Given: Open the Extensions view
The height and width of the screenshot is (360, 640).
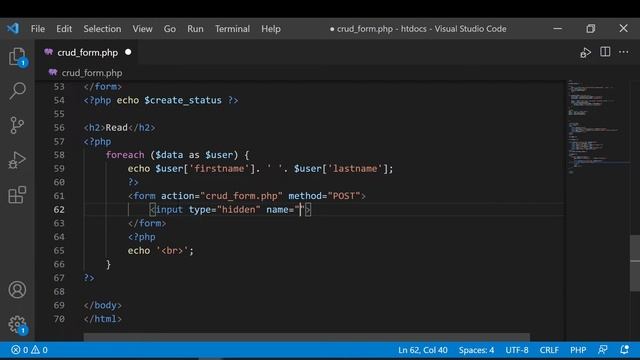Looking at the screenshot, I should click(17, 195).
